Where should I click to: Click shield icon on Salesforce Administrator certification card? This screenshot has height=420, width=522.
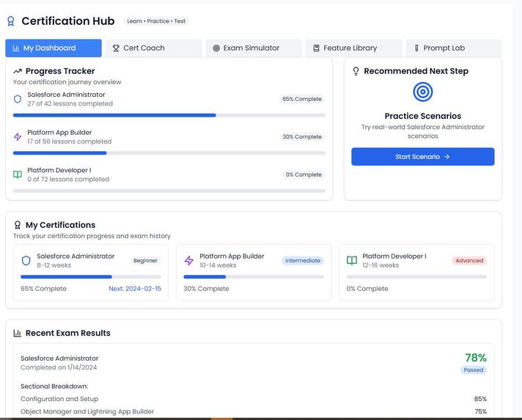(x=26, y=261)
